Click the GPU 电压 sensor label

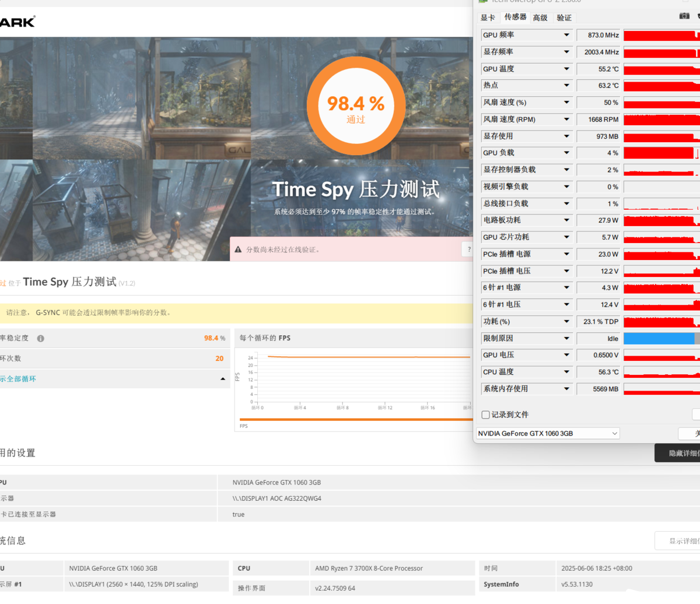click(499, 355)
